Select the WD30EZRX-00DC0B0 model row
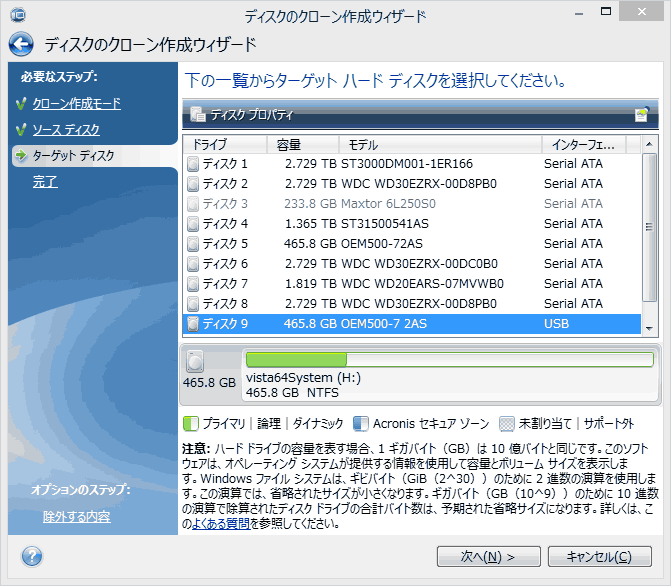The width and height of the screenshot is (671, 586). point(413,264)
